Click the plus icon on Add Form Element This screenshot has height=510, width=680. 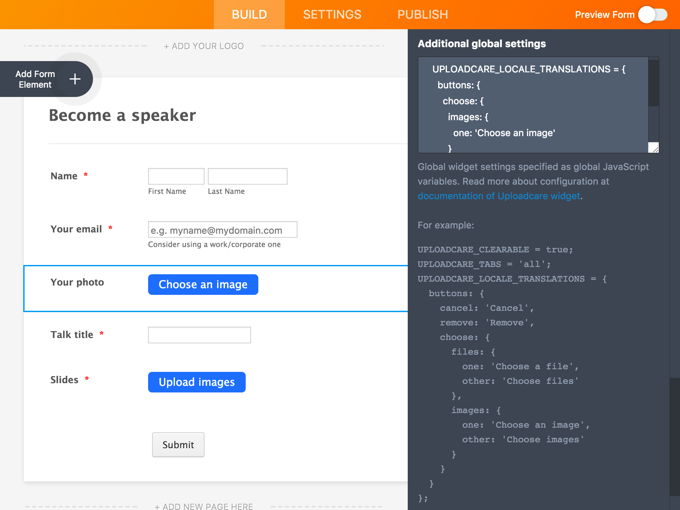75,79
